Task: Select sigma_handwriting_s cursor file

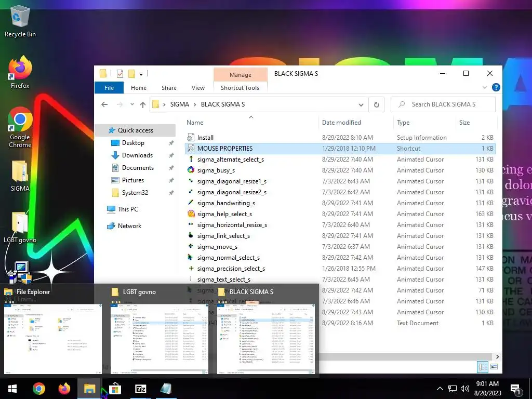Action: 340,203
